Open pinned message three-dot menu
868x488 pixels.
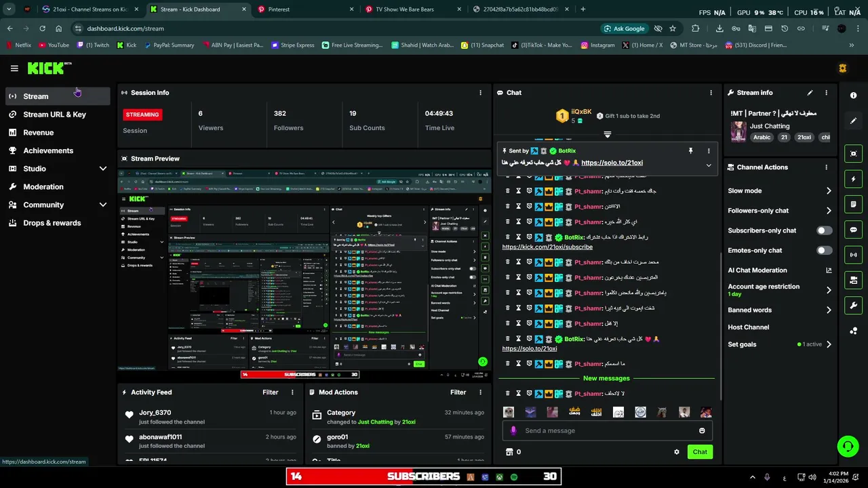coord(709,151)
